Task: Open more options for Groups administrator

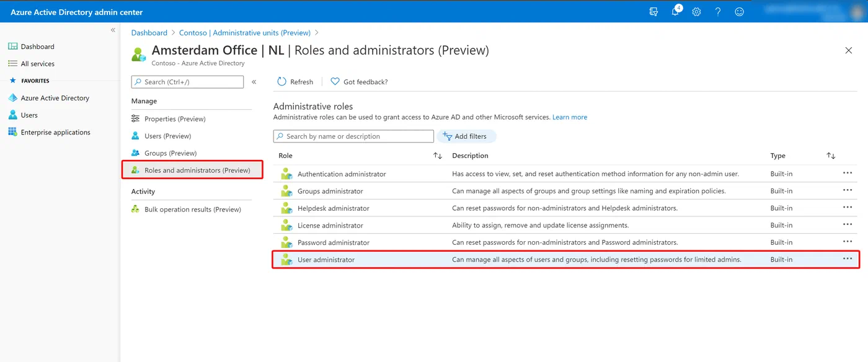Action: pos(848,190)
